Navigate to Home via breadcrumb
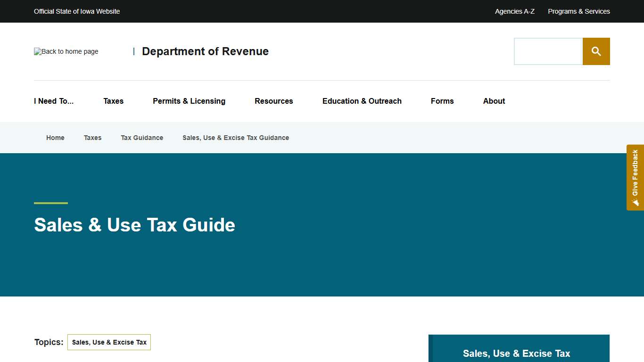 coord(55,138)
